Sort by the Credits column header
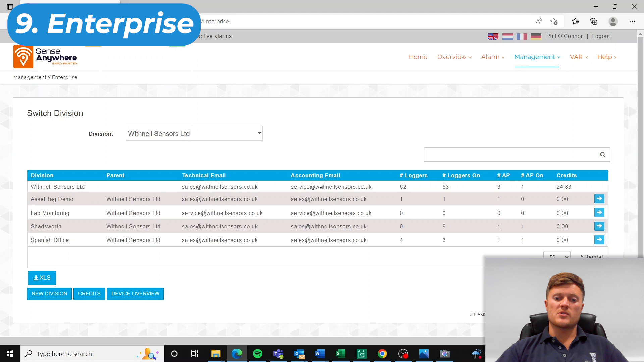This screenshot has width=644, height=362. click(x=567, y=175)
